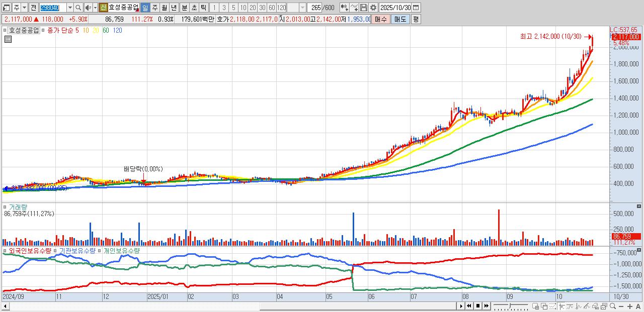Select the 년 yearly period button
Image resolution: width=644 pixels, height=312 pixels.
tap(174, 8)
